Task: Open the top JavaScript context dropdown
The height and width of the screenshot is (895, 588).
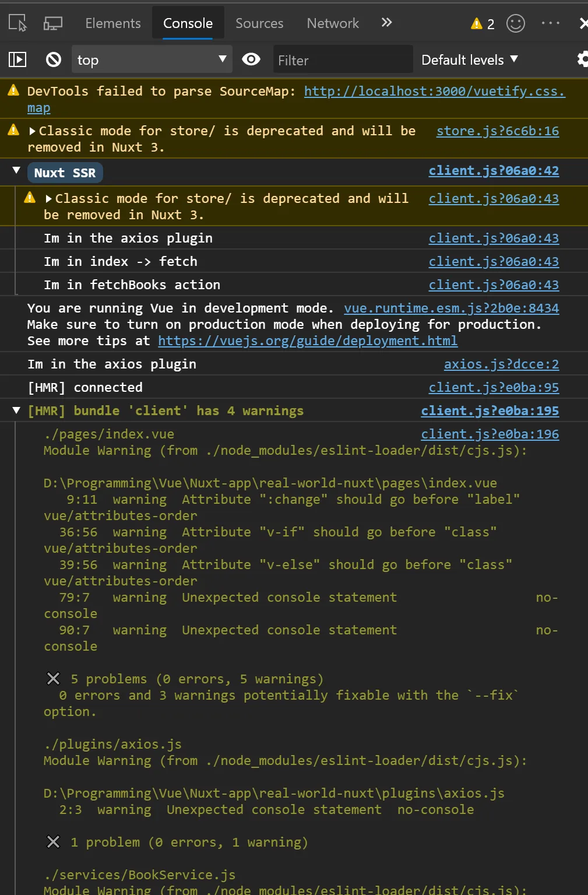Action: pos(152,59)
